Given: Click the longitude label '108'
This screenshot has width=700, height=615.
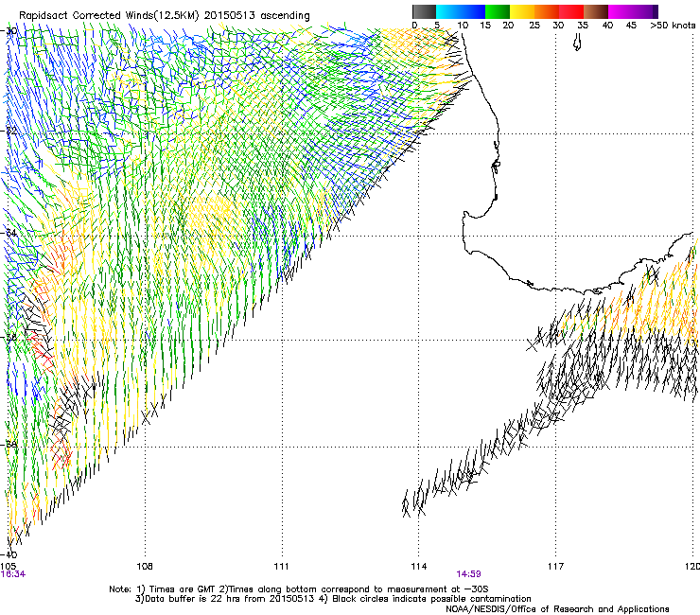Looking at the screenshot, I should point(145,567).
